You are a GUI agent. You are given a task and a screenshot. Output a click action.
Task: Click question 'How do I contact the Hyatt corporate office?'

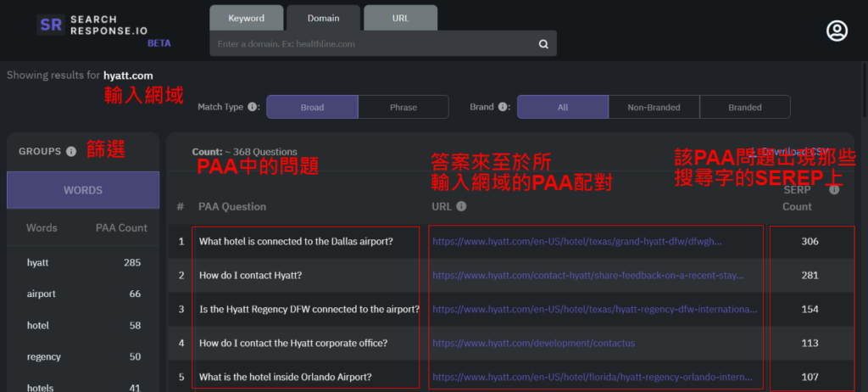coord(293,343)
